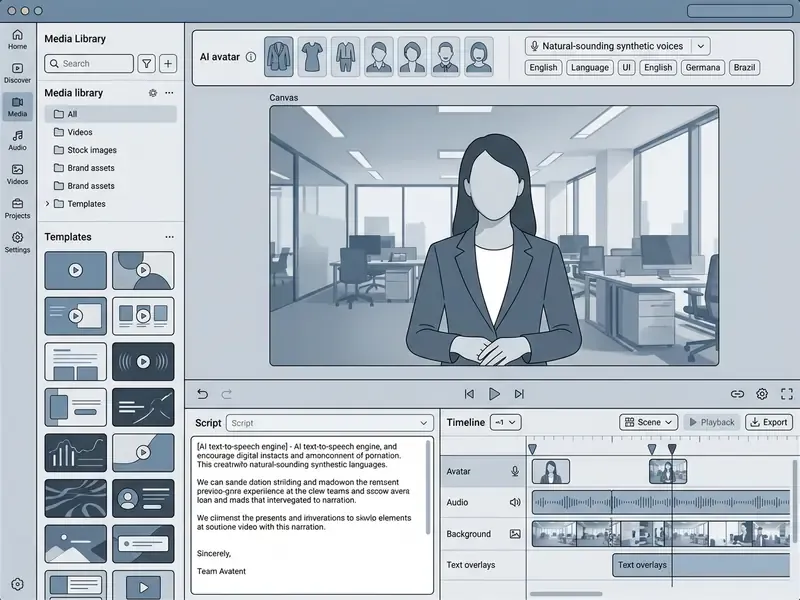Click the plus button to add media

(x=168, y=64)
